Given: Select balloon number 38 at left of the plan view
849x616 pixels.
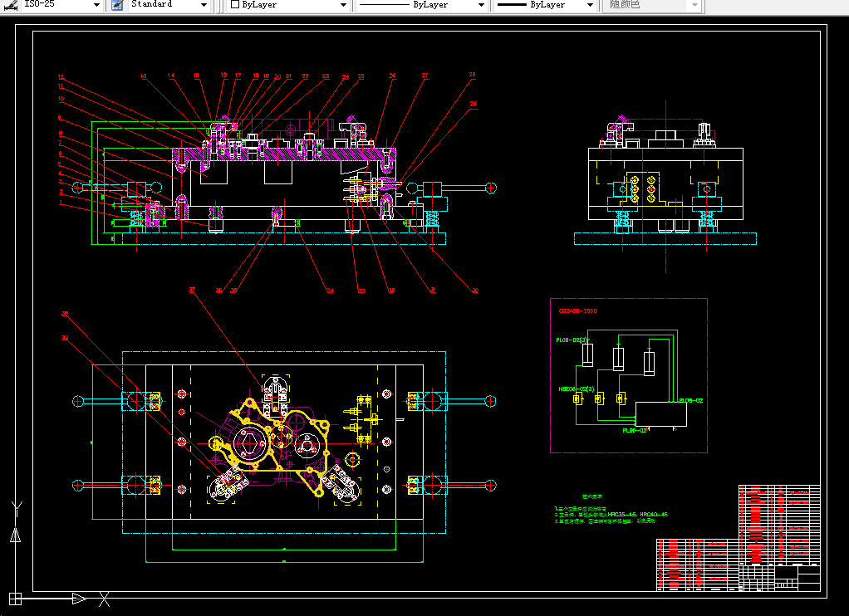Looking at the screenshot, I should click(65, 314).
